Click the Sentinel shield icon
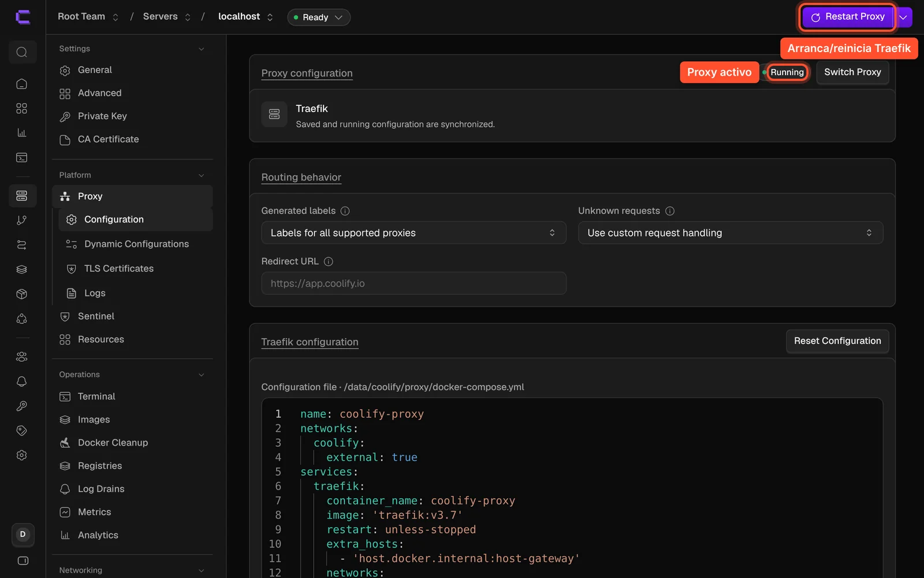This screenshot has height=578, width=924. pos(65,316)
